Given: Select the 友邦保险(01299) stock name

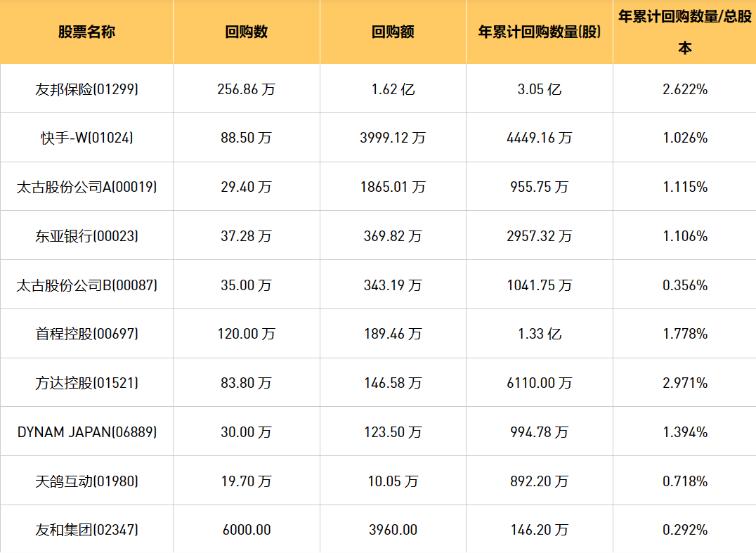Looking at the screenshot, I should click(86, 89).
